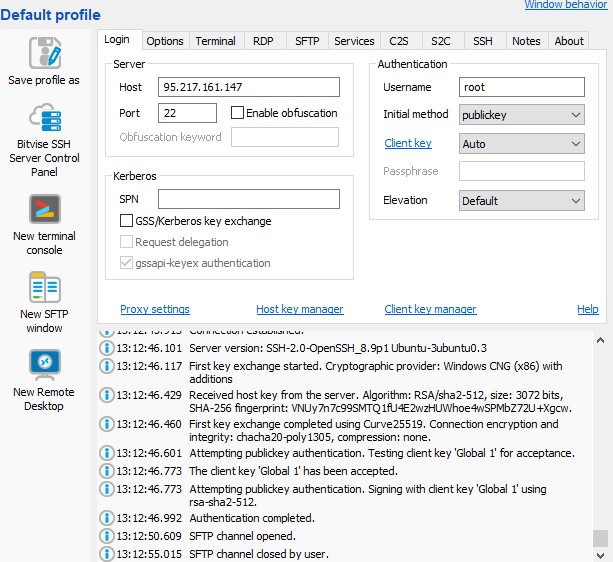
Task: Click info icon beside Server version log entry
Action: click(106, 348)
